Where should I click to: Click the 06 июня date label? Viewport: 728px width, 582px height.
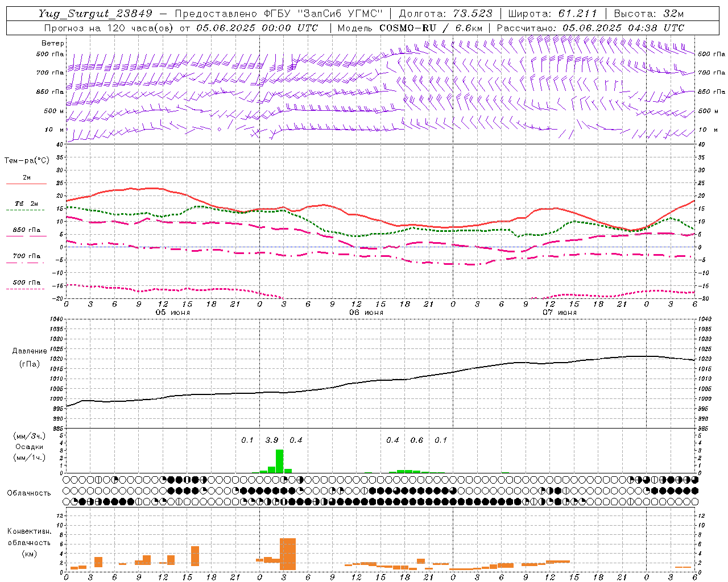pos(366,313)
